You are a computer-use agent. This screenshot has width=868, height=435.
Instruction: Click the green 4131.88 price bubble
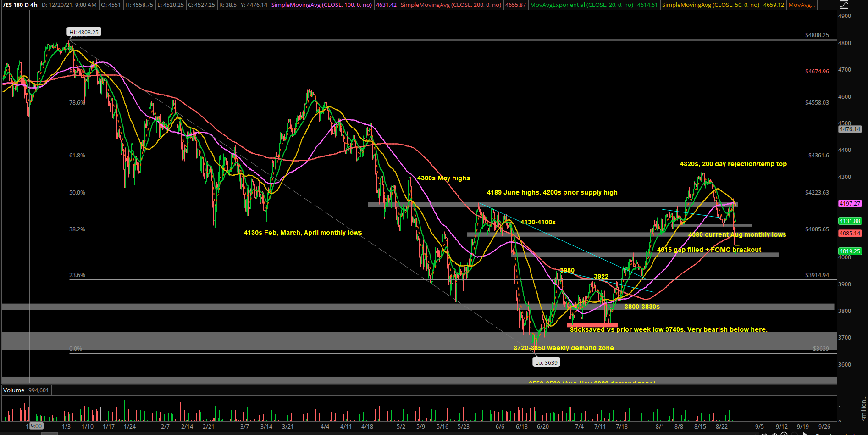850,221
